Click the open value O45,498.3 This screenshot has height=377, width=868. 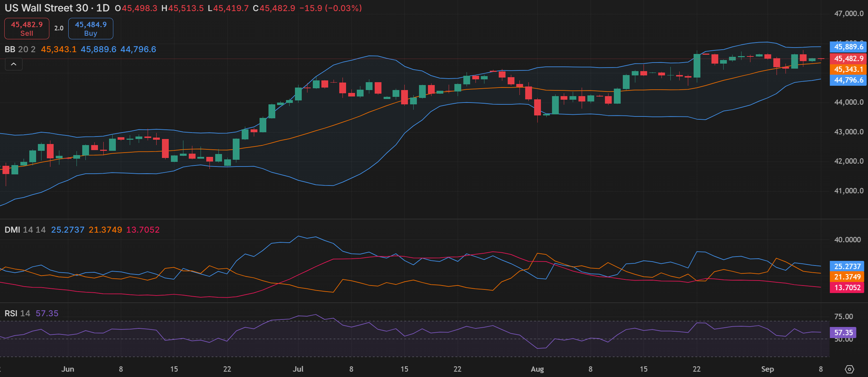click(x=136, y=8)
